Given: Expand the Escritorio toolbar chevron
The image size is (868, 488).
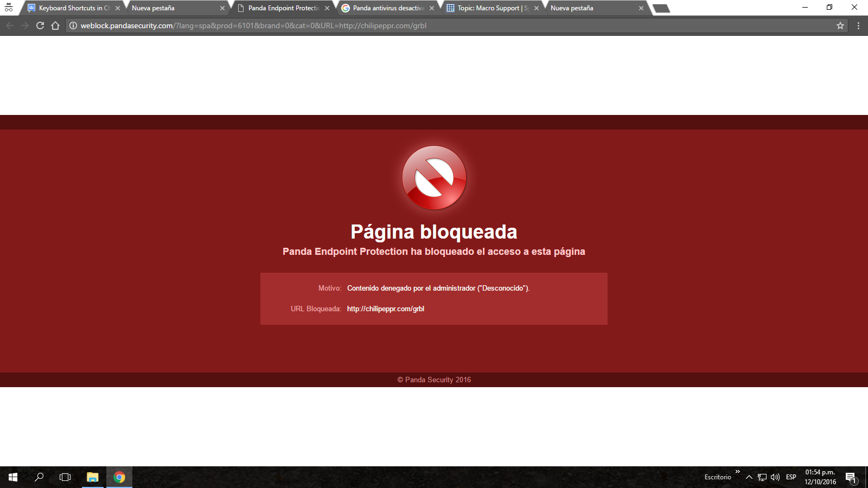Looking at the screenshot, I should click(737, 472).
